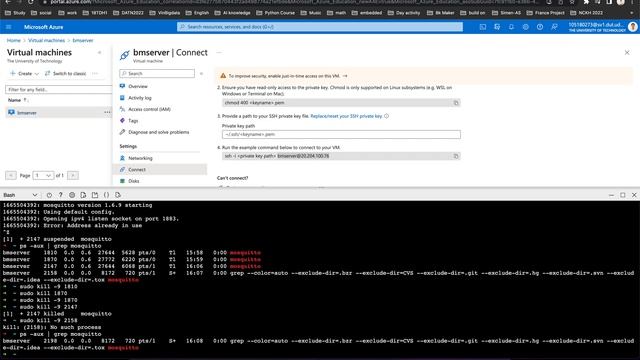
Task: Go to Home breadcrumb
Action: tap(13, 40)
